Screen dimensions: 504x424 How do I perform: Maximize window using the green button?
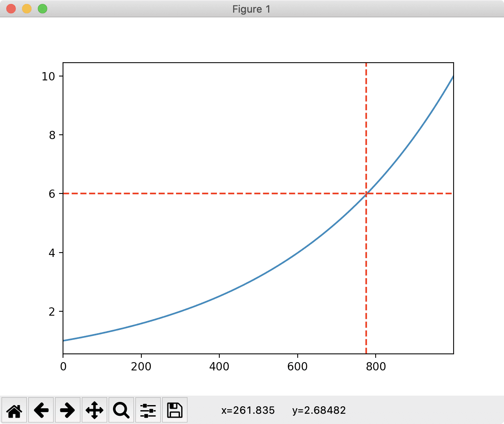43,9
